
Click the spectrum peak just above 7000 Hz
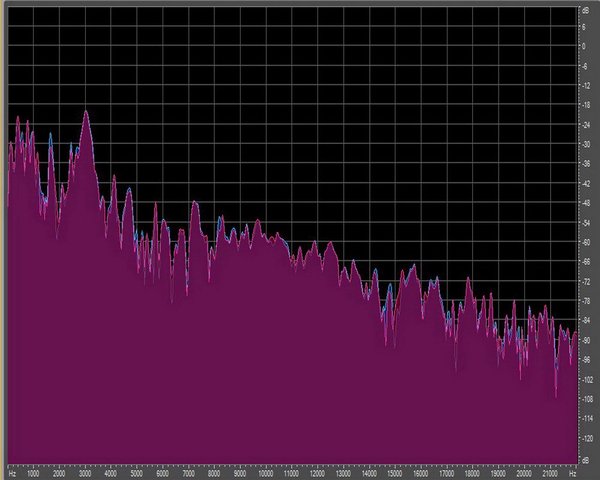[x=195, y=202]
